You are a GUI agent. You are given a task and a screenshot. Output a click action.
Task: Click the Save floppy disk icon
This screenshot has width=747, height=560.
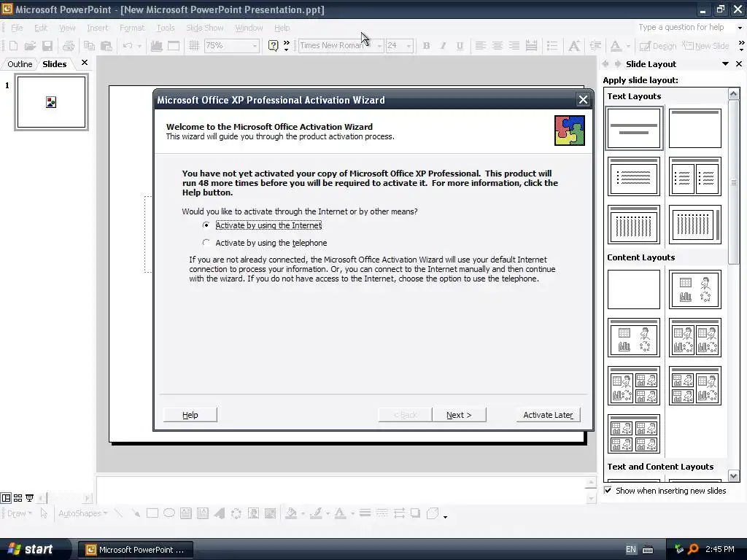point(47,46)
